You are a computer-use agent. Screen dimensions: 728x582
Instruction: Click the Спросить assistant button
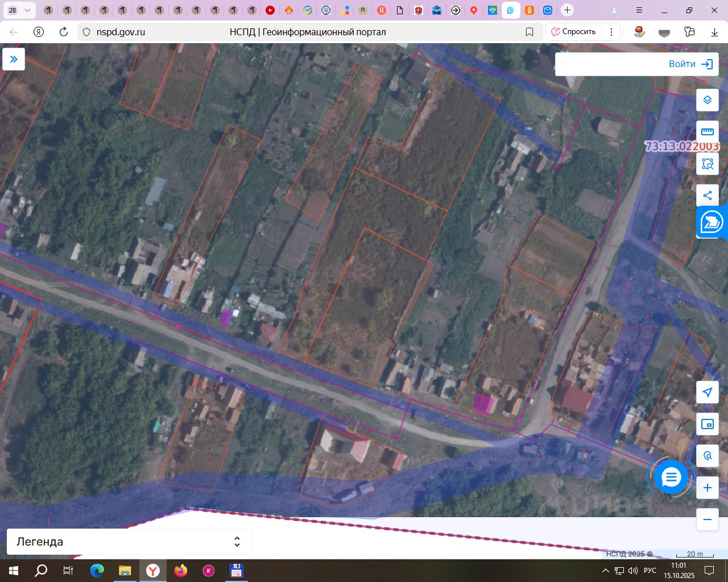(573, 32)
